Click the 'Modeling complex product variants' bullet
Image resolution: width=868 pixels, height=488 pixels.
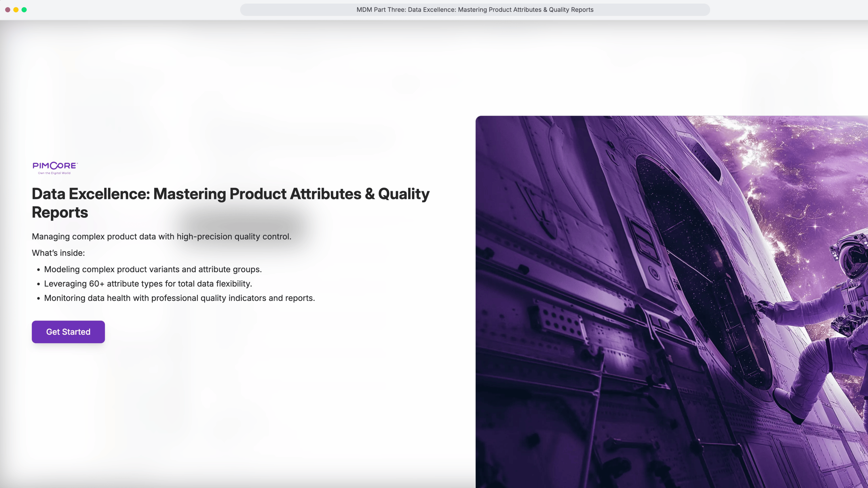pyautogui.click(x=153, y=270)
